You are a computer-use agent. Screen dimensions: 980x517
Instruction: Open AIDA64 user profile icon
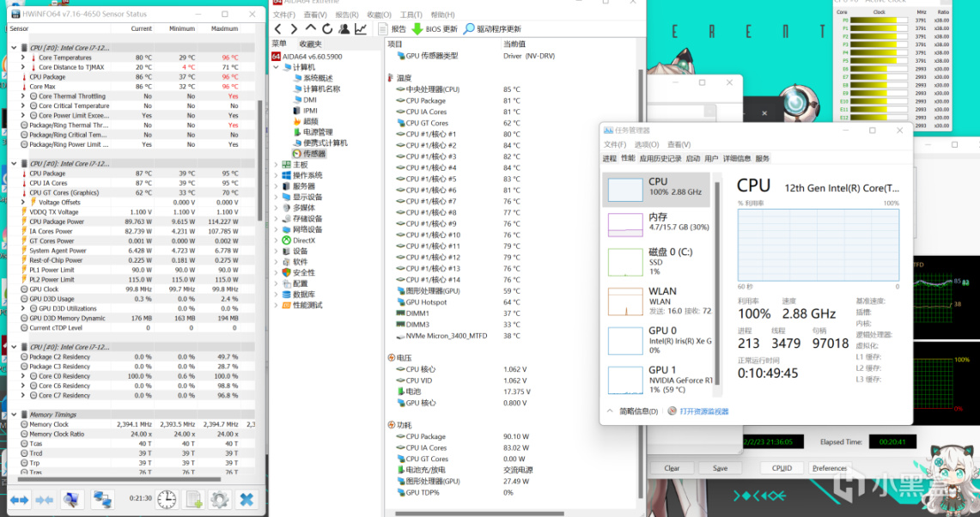344,28
